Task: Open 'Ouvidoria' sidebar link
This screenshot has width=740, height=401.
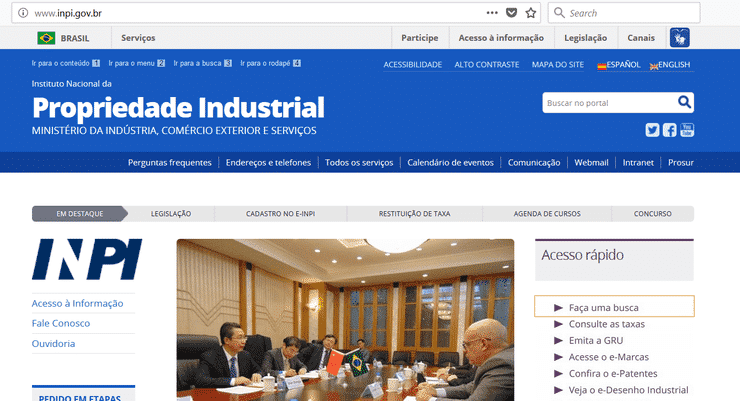Action: click(53, 343)
